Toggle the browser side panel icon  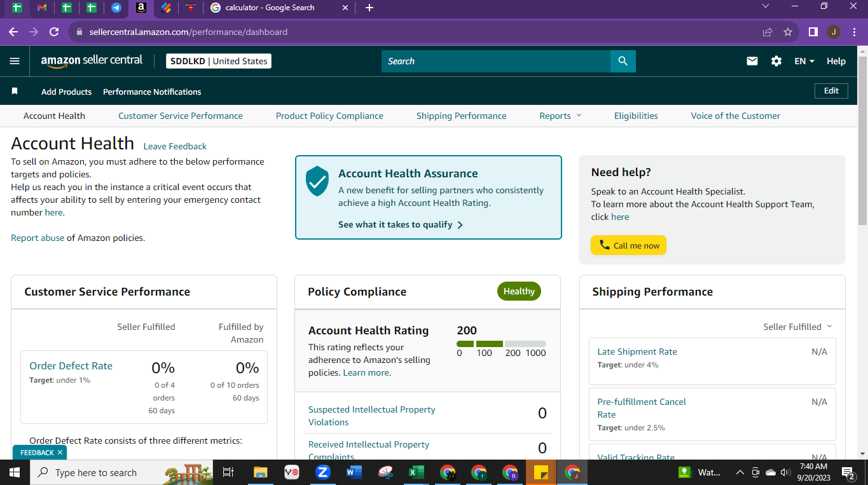click(813, 32)
